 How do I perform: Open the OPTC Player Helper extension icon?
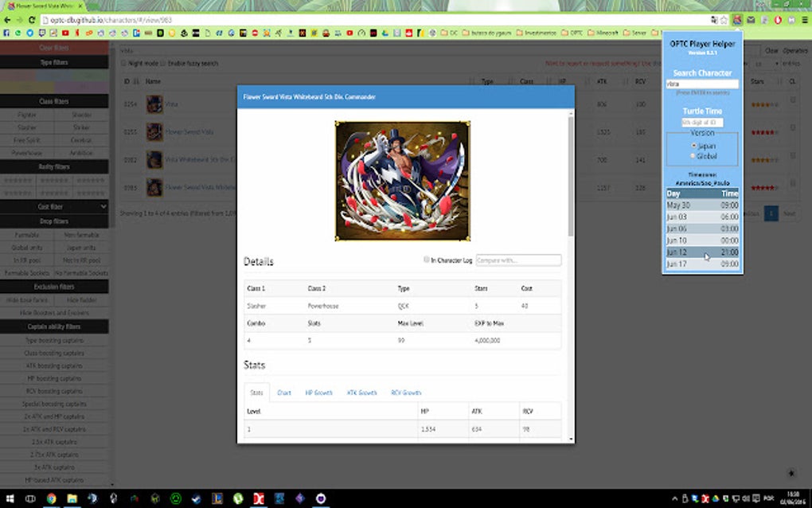736,20
